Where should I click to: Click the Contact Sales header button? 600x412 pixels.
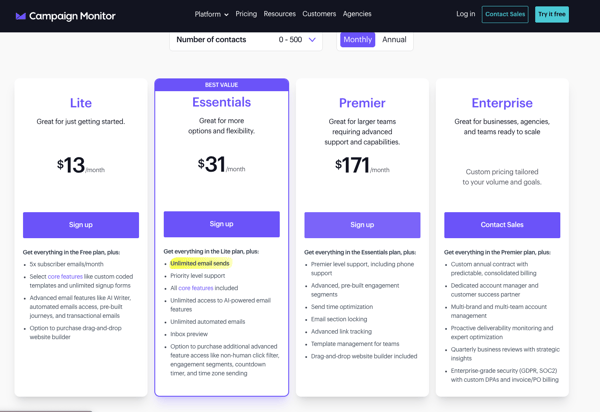pos(505,14)
